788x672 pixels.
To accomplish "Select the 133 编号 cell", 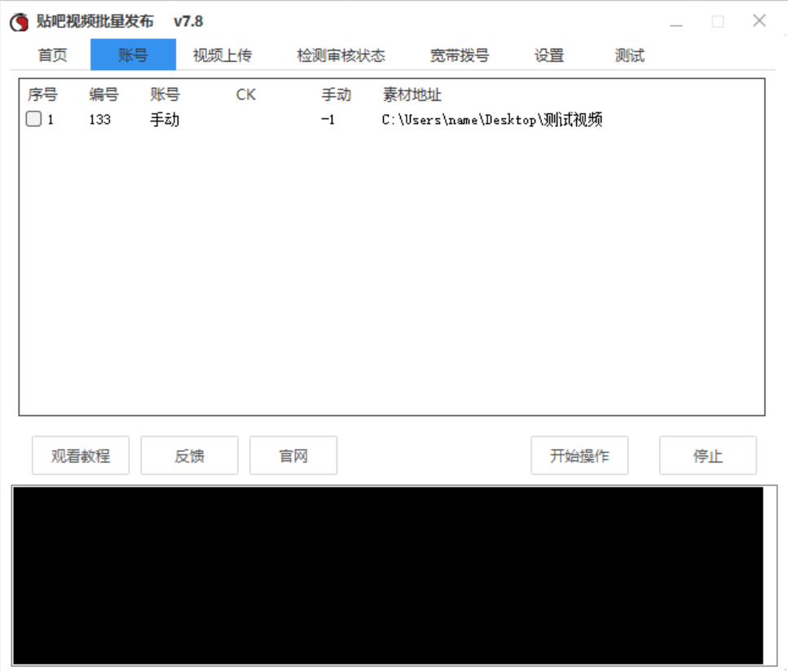I will [x=99, y=120].
